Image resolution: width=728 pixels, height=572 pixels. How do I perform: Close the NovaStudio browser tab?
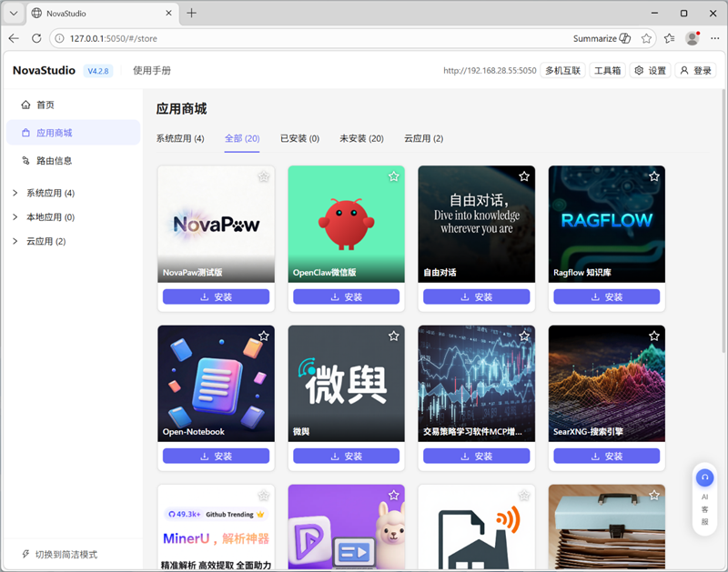pyautogui.click(x=168, y=14)
